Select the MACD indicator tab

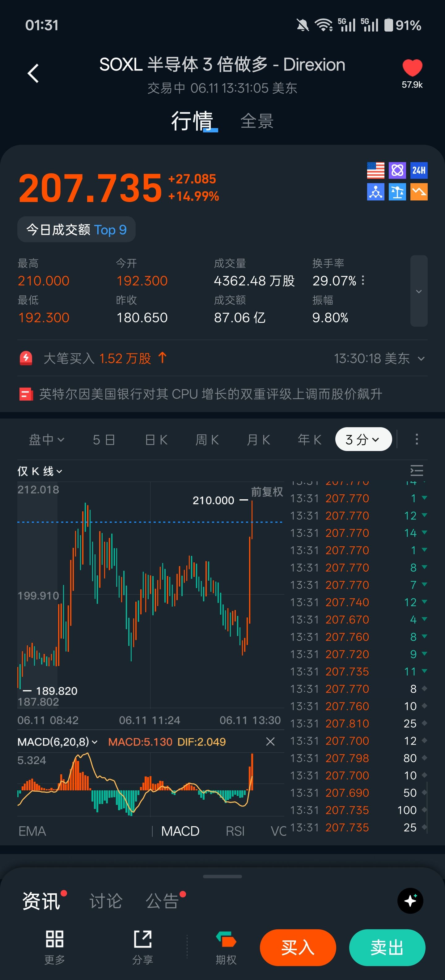tap(180, 831)
